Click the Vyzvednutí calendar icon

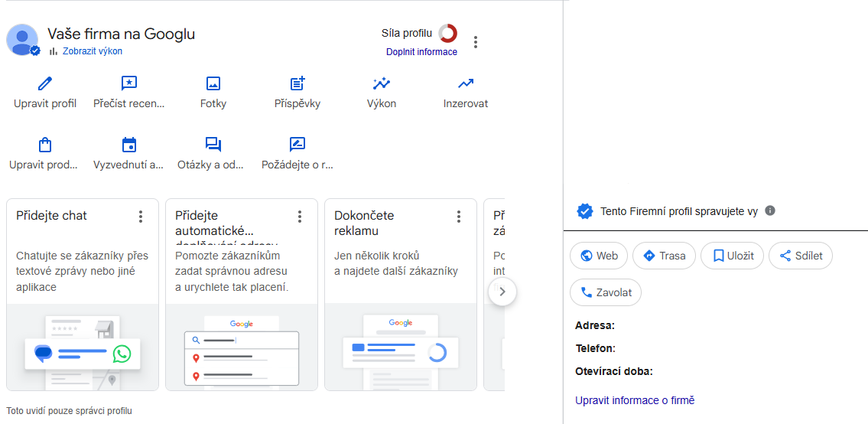click(x=129, y=145)
